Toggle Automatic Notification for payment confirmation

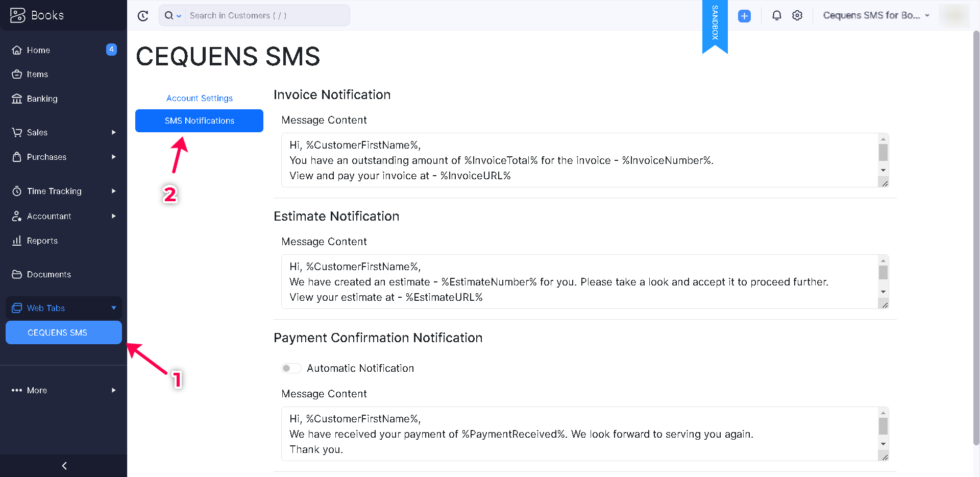[291, 368]
